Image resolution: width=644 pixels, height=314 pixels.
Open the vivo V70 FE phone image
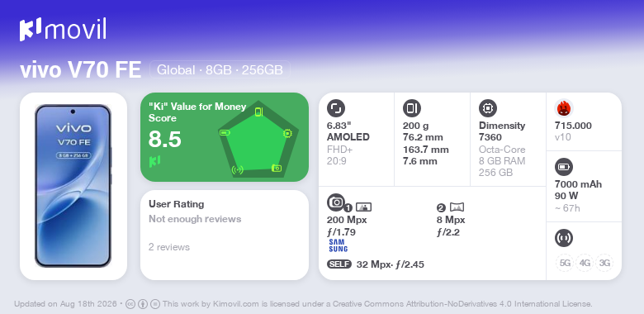[73, 186]
